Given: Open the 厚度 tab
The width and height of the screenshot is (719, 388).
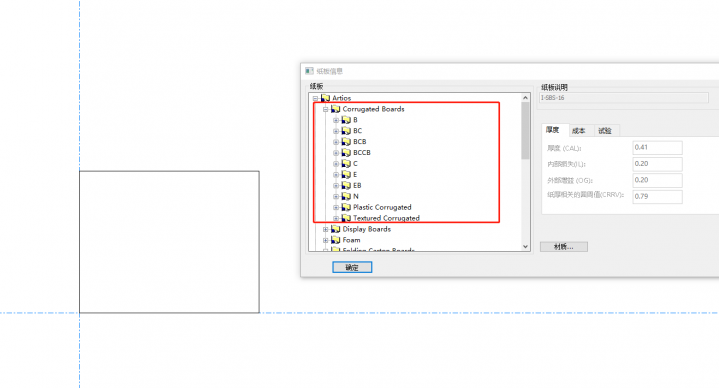Looking at the screenshot, I should click(553, 130).
